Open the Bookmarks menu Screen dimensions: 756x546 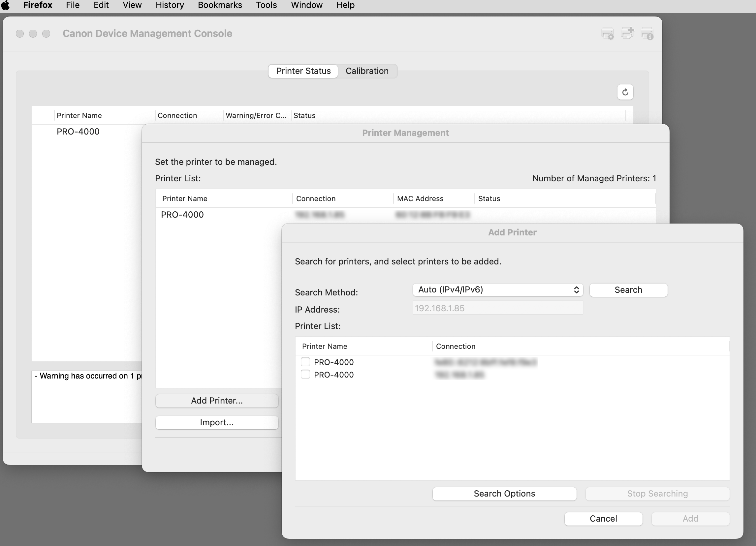[x=220, y=5]
